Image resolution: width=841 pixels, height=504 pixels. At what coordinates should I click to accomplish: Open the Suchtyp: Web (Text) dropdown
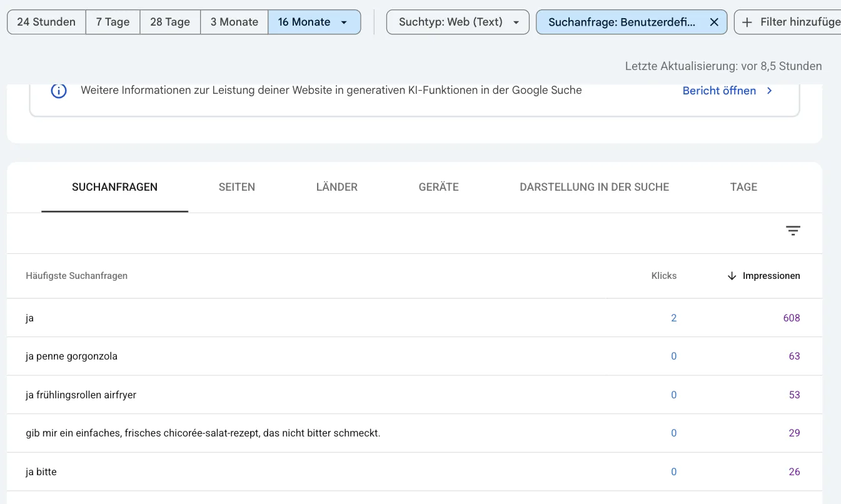(x=458, y=22)
